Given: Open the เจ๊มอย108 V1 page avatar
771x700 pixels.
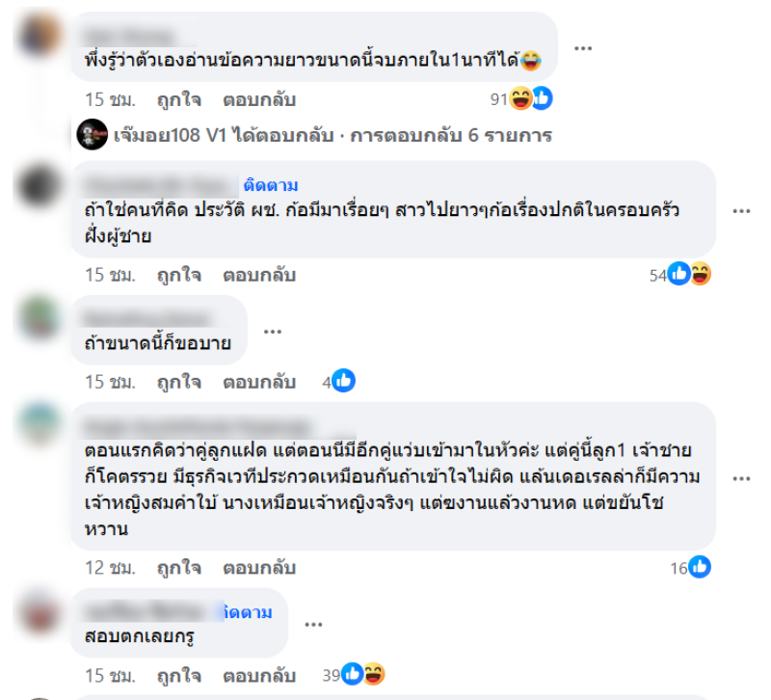Looking at the screenshot, I should pyautogui.click(x=92, y=134).
